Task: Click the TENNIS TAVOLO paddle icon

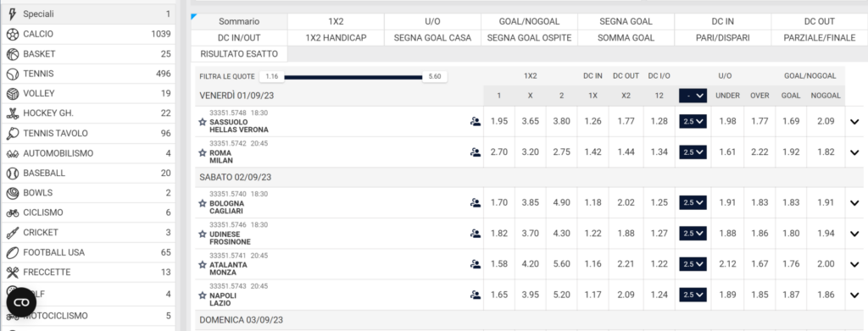Action: 12,134
